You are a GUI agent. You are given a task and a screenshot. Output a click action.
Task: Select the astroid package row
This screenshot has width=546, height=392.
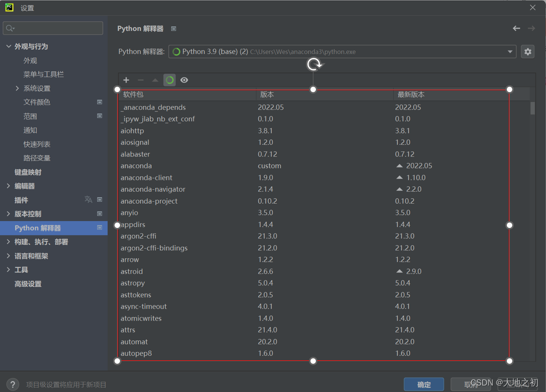click(324, 271)
